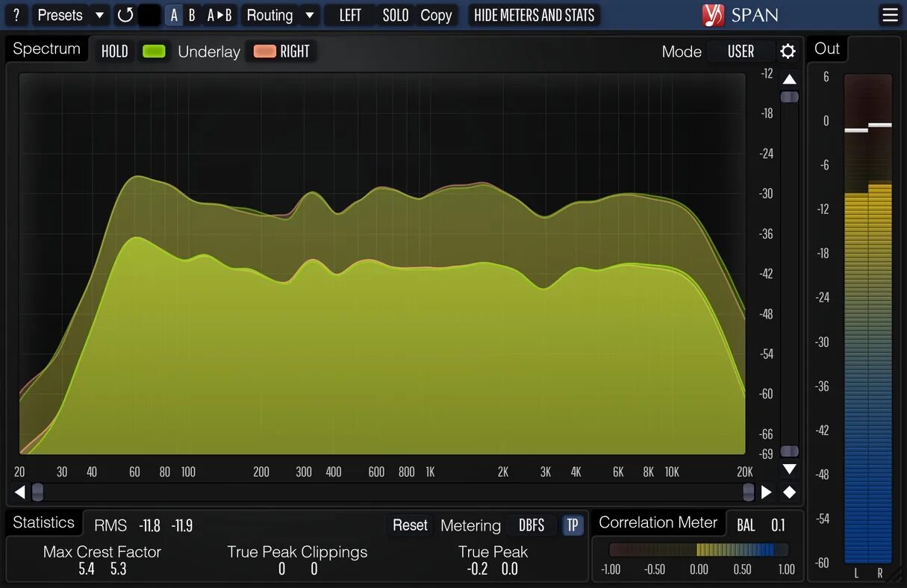This screenshot has width=907, height=588.
Task: Switch to the Out meter tab
Action: tap(826, 48)
